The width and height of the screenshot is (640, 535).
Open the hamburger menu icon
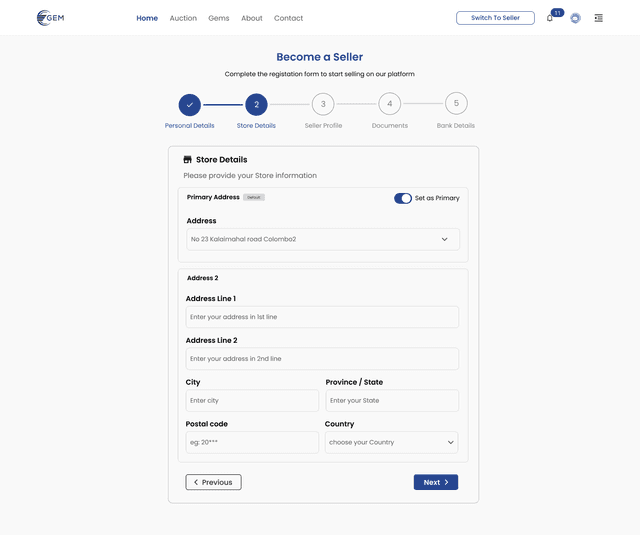(x=598, y=18)
